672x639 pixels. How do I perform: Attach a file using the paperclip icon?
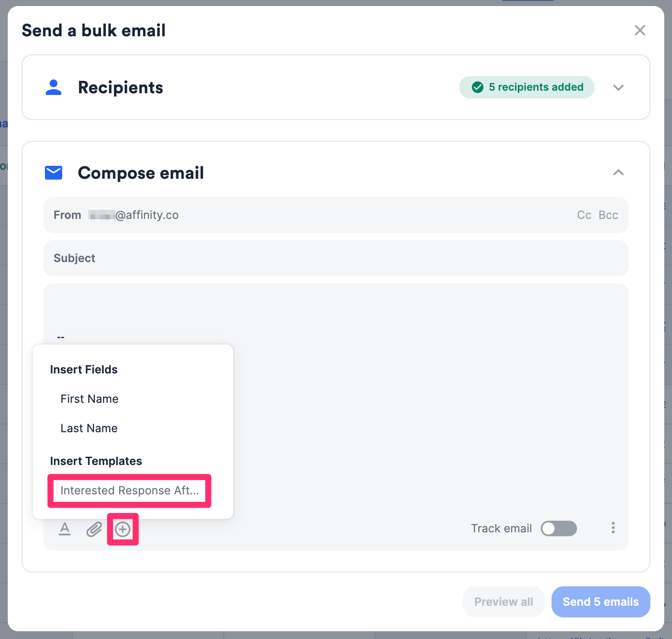pyautogui.click(x=93, y=528)
